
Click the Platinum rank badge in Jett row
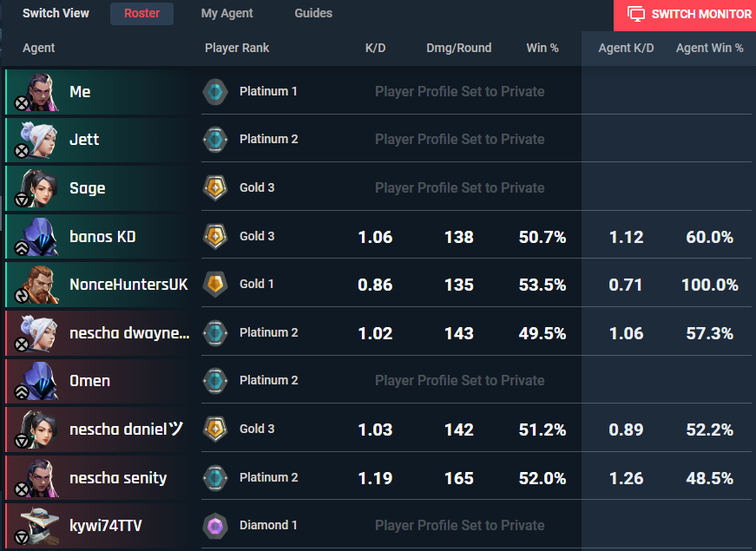(215, 140)
